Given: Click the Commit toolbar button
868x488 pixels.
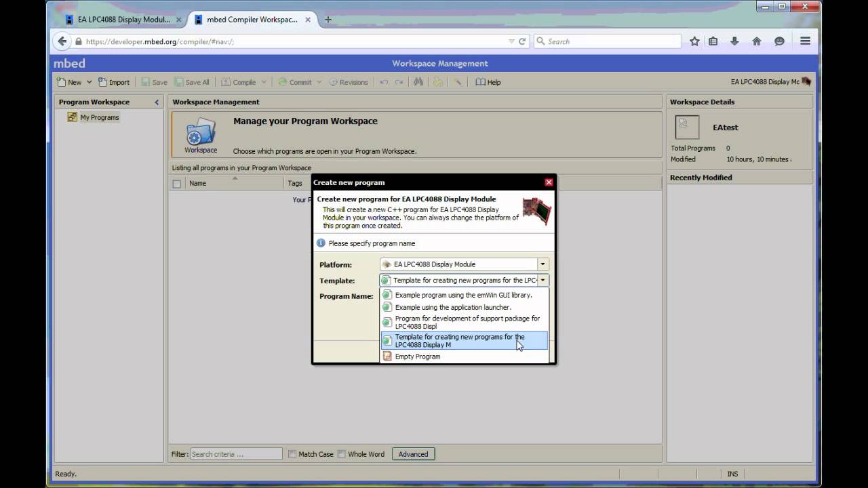Looking at the screenshot, I should pyautogui.click(x=295, y=82).
